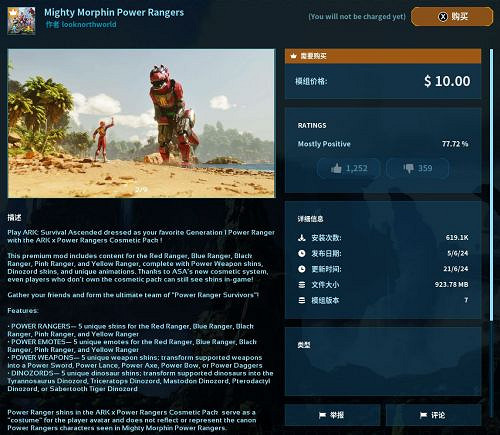Click the orange 购买 purchase button
The height and width of the screenshot is (435, 500).
[x=452, y=16]
